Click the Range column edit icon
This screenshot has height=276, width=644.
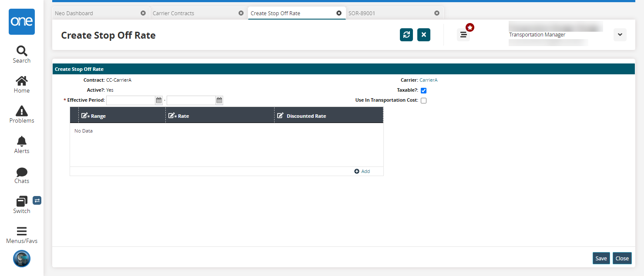[85, 116]
